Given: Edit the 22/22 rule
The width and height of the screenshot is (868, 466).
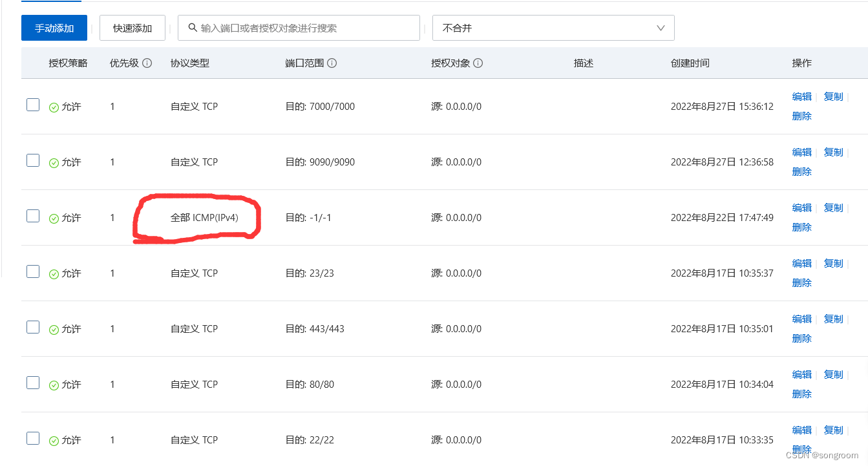Looking at the screenshot, I should 802,430.
